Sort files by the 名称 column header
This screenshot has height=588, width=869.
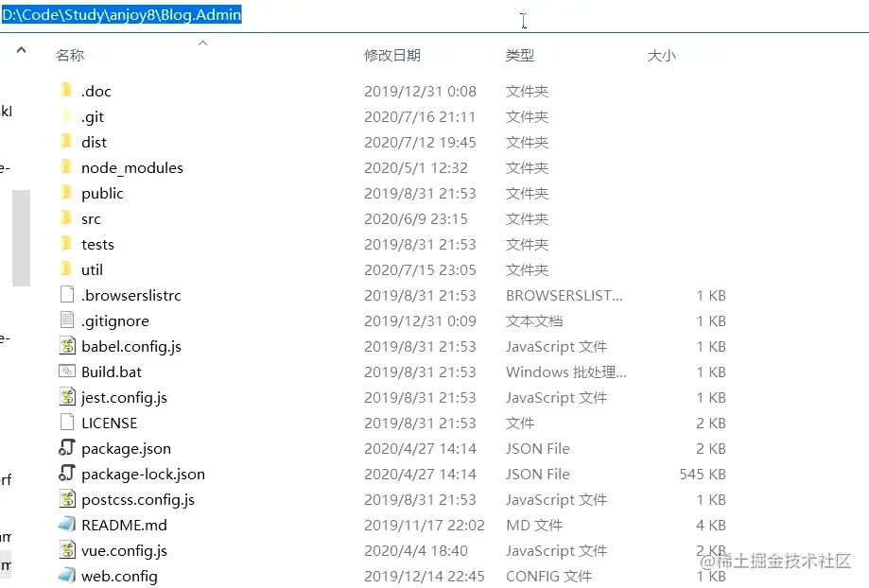(x=70, y=56)
